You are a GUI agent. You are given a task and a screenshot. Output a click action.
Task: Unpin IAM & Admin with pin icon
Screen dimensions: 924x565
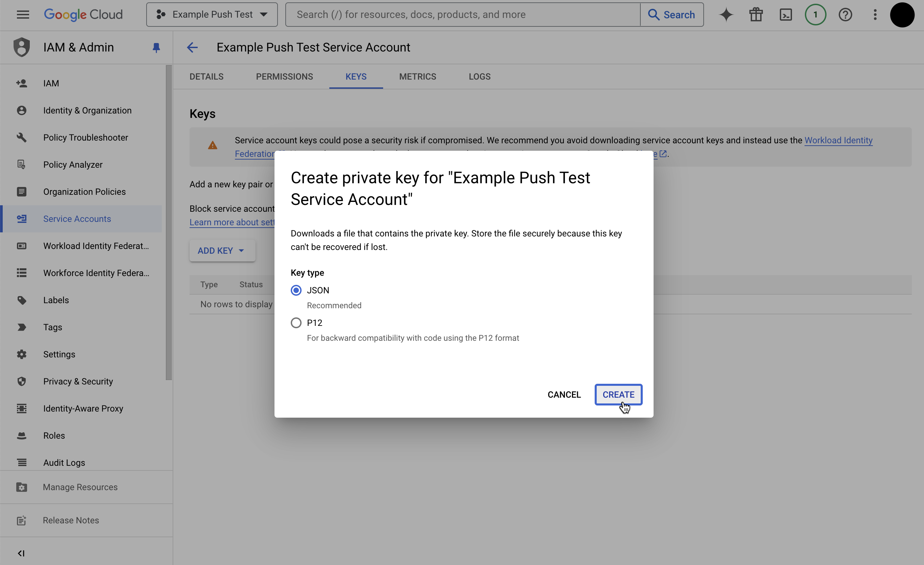point(156,48)
